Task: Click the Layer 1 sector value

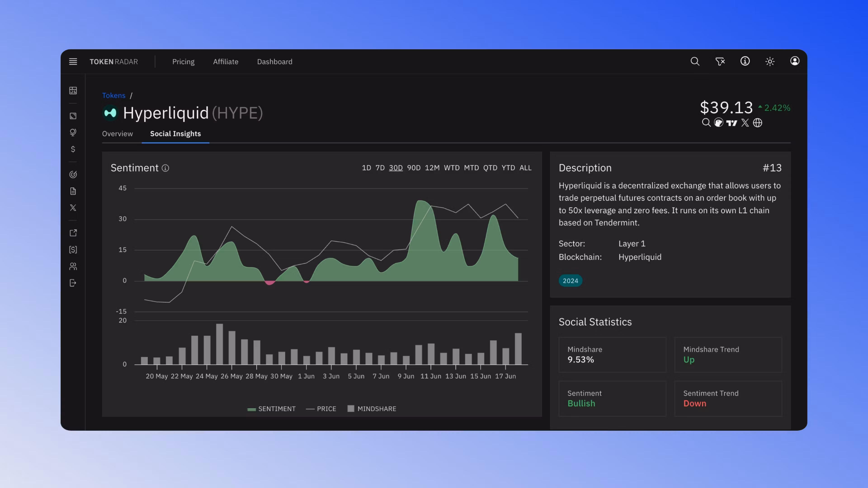Action: coord(632,244)
